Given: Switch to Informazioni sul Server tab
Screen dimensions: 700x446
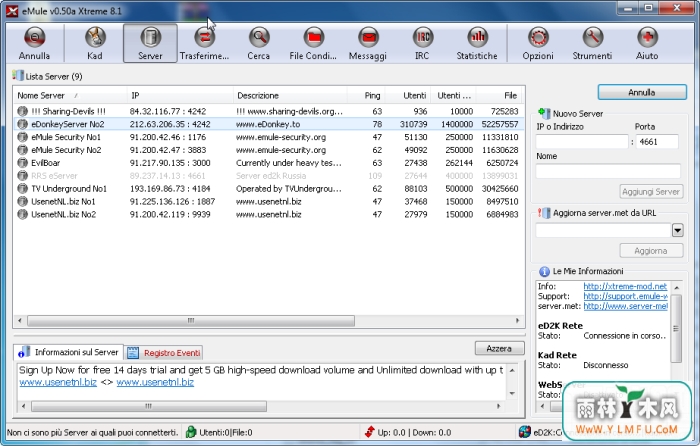Looking at the screenshot, I should click(69, 352).
